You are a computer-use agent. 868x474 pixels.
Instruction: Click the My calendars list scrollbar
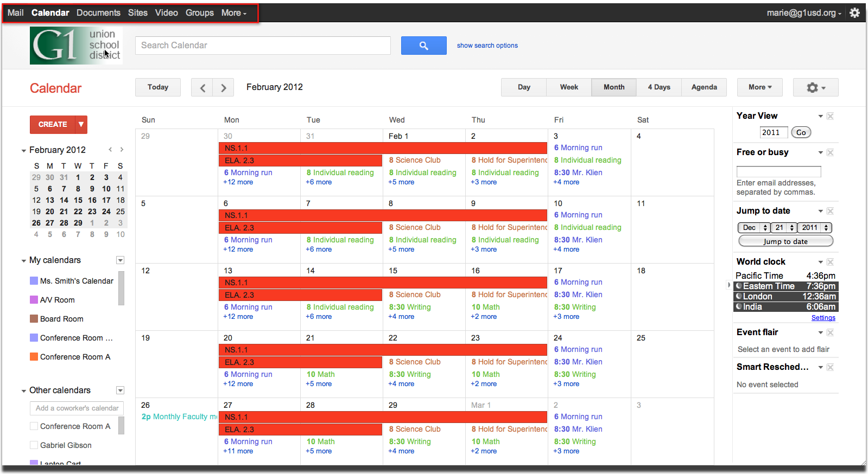(x=122, y=289)
